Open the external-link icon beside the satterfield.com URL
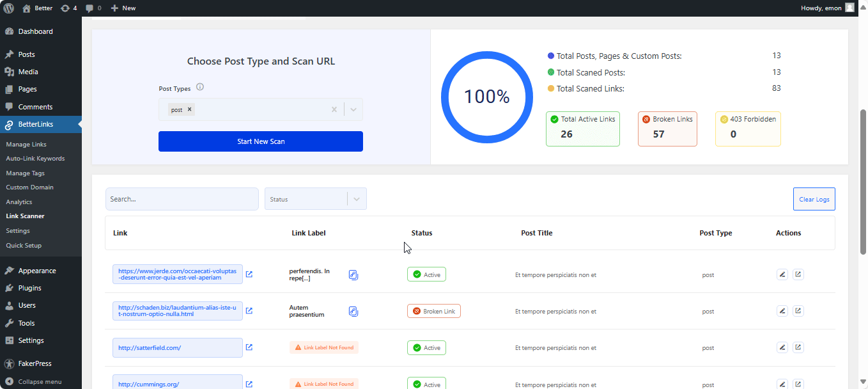The height and width of the screenshot is (389, 868). tap(249, 347)
